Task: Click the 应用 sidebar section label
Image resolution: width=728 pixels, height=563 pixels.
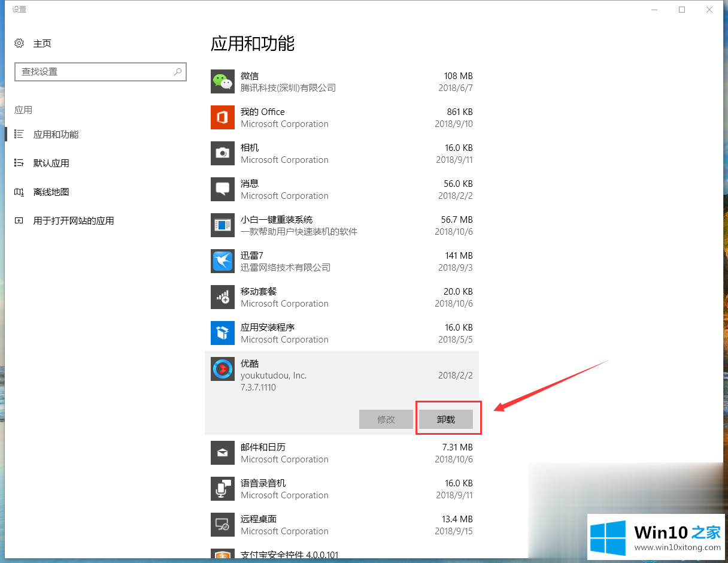Action: tap(23, 110)
